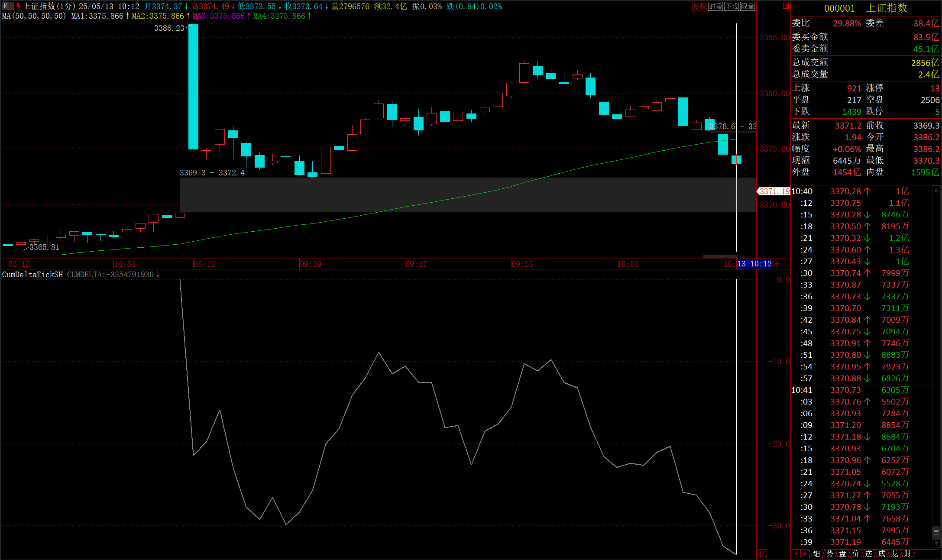Image resolution: width=942 pixels, height=560 pixels.
Task: Click the 委卖金额 45.1亿 row
Action: 866,49
